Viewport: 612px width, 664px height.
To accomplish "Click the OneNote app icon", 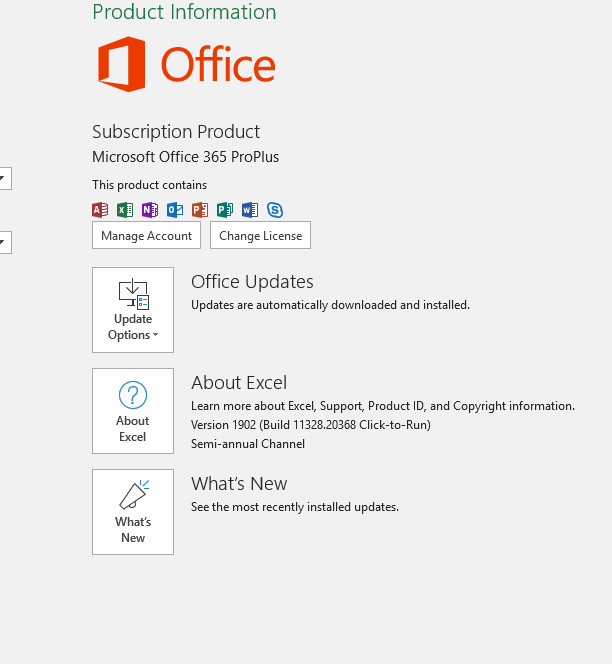I will (x=150, y=210).
